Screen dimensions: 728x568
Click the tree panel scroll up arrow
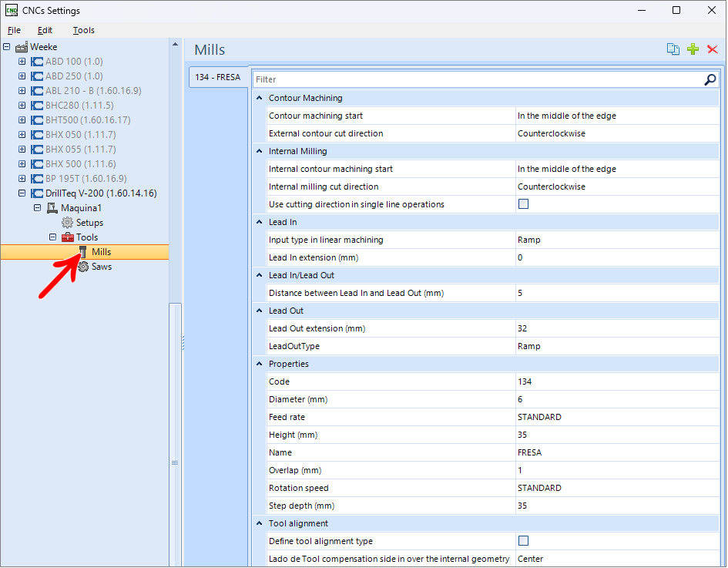click(x=175, y=45)
